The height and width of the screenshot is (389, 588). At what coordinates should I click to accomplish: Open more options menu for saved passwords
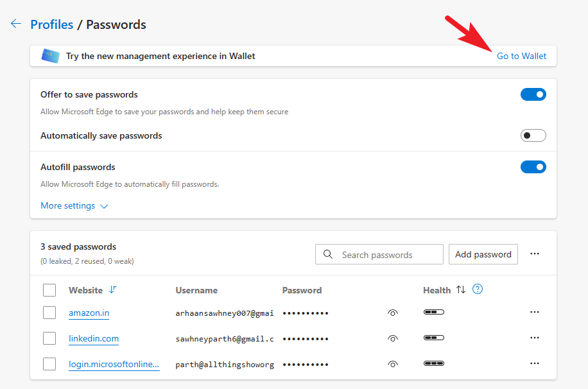(535, 254)
